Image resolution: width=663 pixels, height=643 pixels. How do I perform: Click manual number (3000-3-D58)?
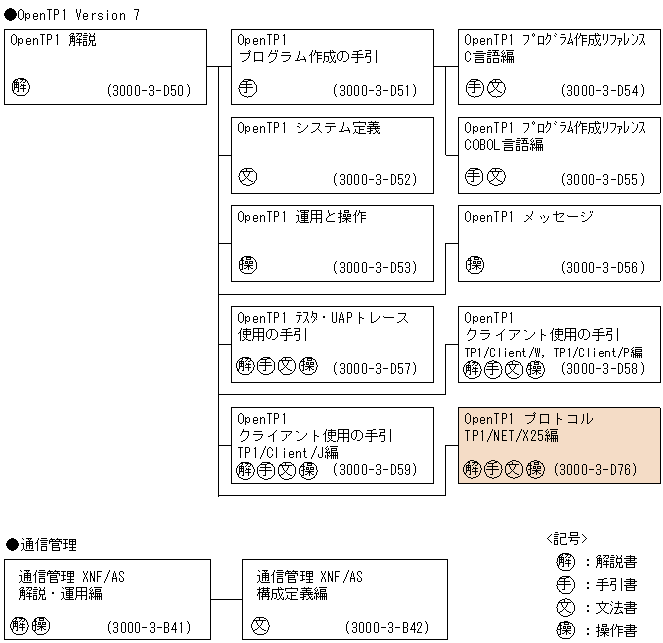(603, 369)
